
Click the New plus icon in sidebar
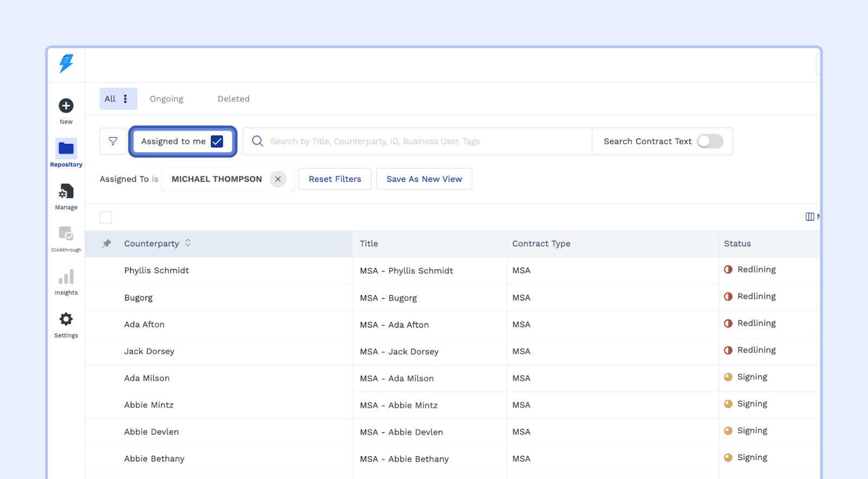click(66, 106)
